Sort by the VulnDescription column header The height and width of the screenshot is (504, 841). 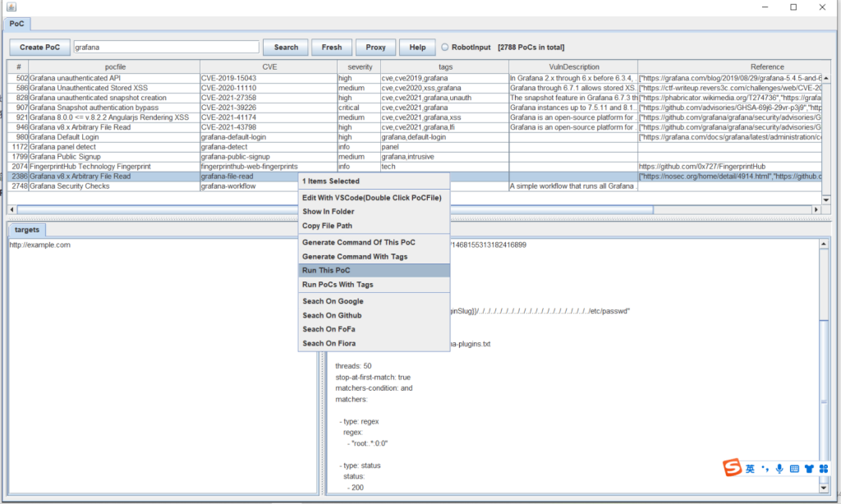[574, 66]
